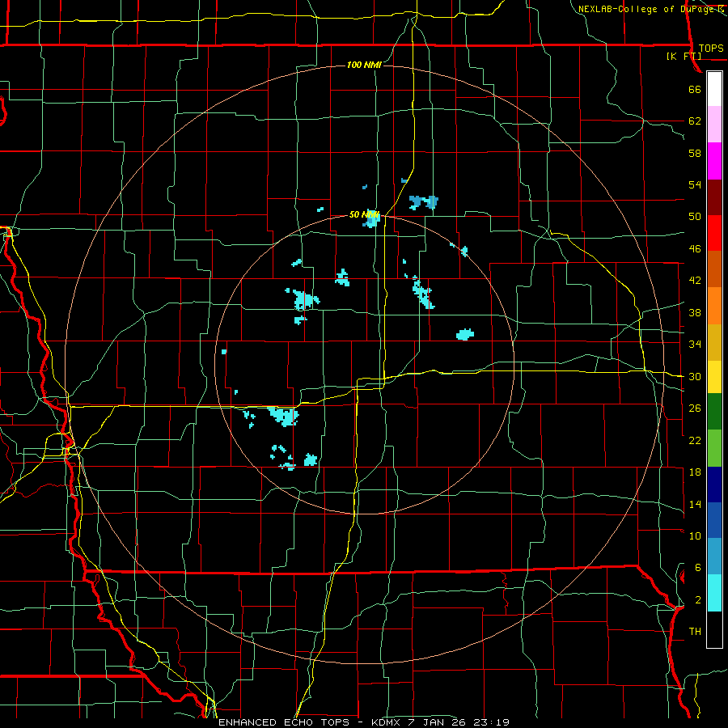Click the bright red legend swatch

(714, 233)
